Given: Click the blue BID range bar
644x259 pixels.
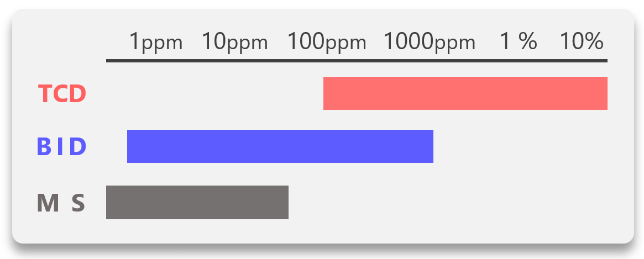Looking at the screenshot, I should click(280, 146).
